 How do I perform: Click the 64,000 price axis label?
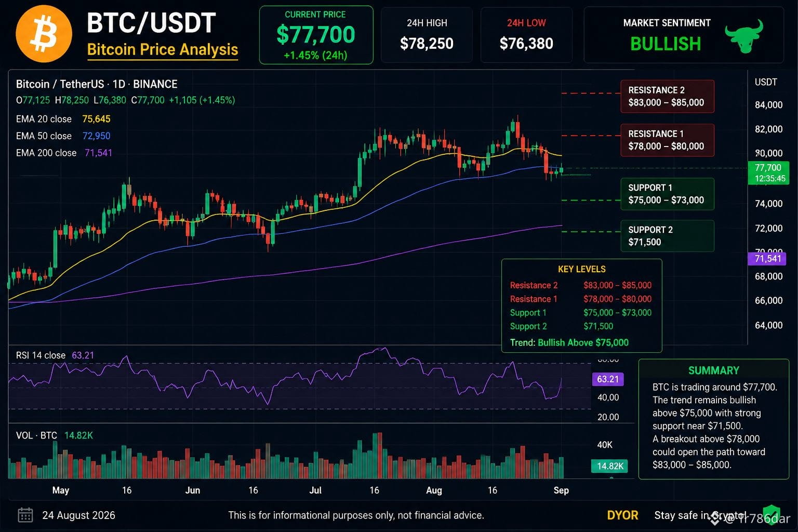[x=768, y=325]
